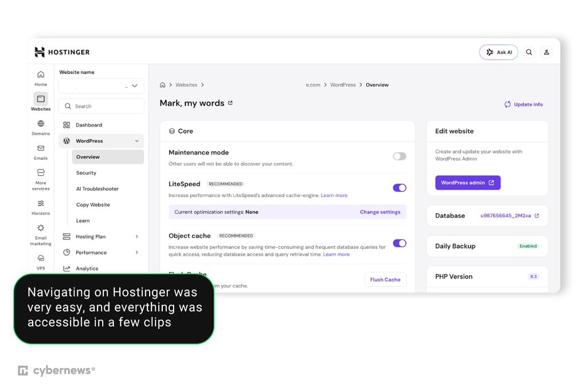Open database u987656645_2M2xa link
Screen dimensions: 587x392
click(506, 215)
